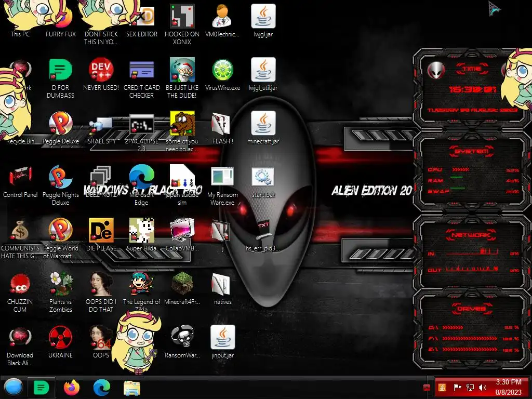Viewport: 532px width, 399px height.
Task: Open 2PACALYPSE 2.3 command prompt icon
Action: coord(142,124)
